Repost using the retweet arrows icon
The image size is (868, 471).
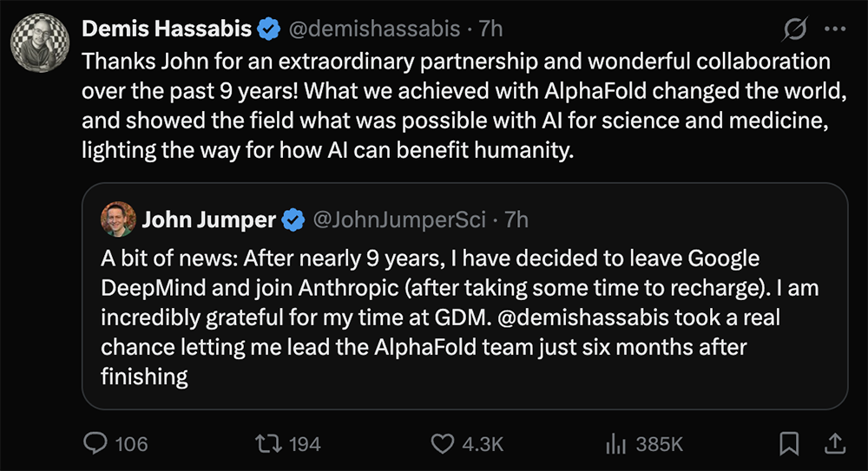[x=268, y=443]
